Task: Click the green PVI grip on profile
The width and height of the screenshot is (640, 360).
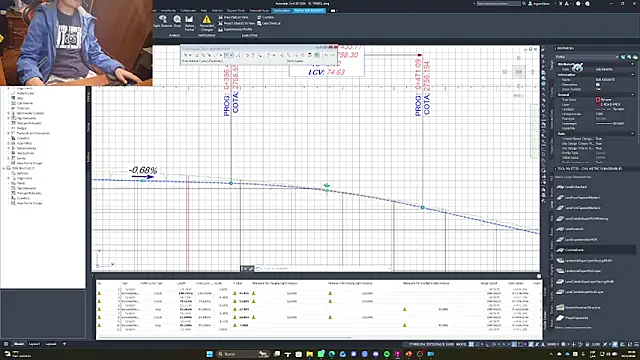Action: point(327,186)
